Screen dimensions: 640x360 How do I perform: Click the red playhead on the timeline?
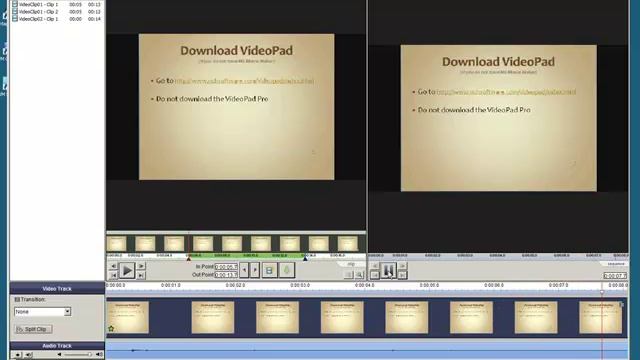click(602, 292)
